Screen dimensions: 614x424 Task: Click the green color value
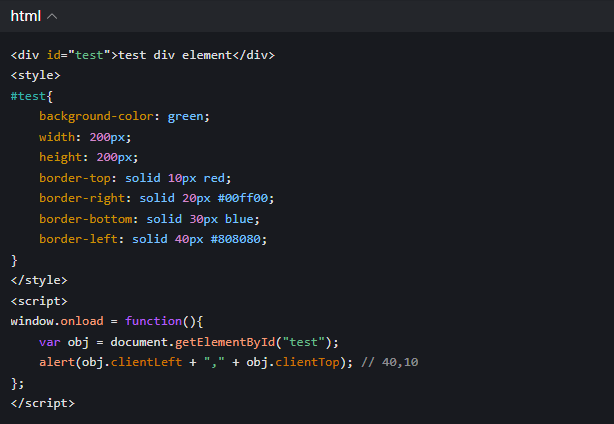click(188, 116)
